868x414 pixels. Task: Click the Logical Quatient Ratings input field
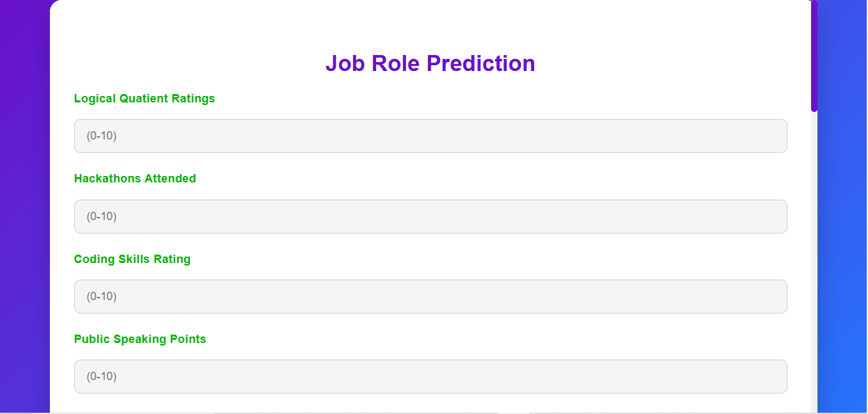430,136
